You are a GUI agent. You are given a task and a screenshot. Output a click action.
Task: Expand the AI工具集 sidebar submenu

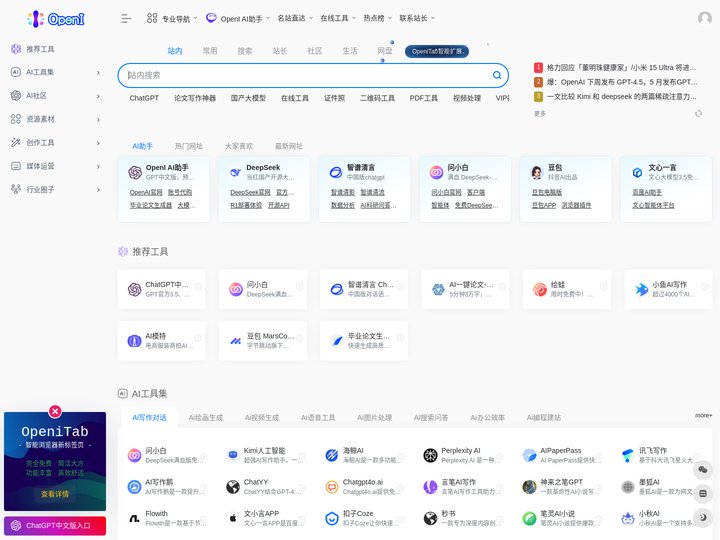(x=98, y=73)
